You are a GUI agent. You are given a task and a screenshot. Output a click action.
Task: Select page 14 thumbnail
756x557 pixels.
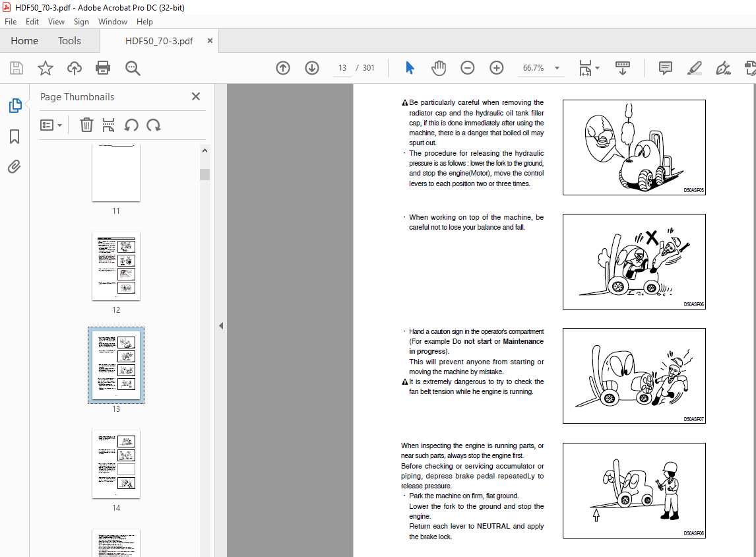116,465
